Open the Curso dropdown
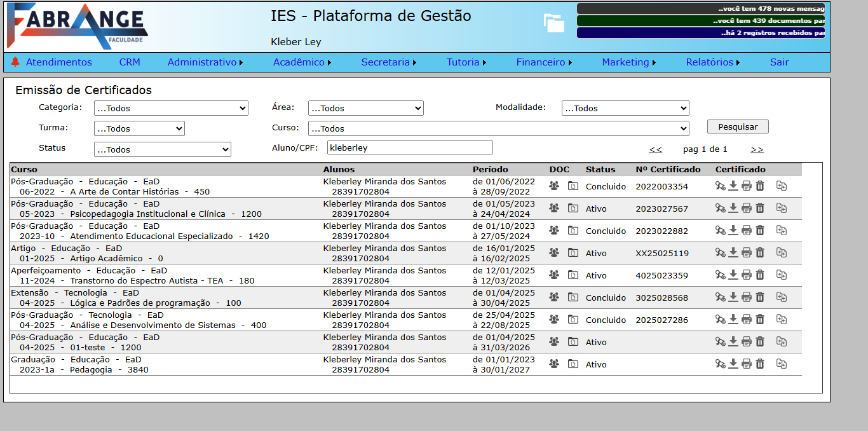Viewport: 868px width, 431px height. [x=499, y=128]
